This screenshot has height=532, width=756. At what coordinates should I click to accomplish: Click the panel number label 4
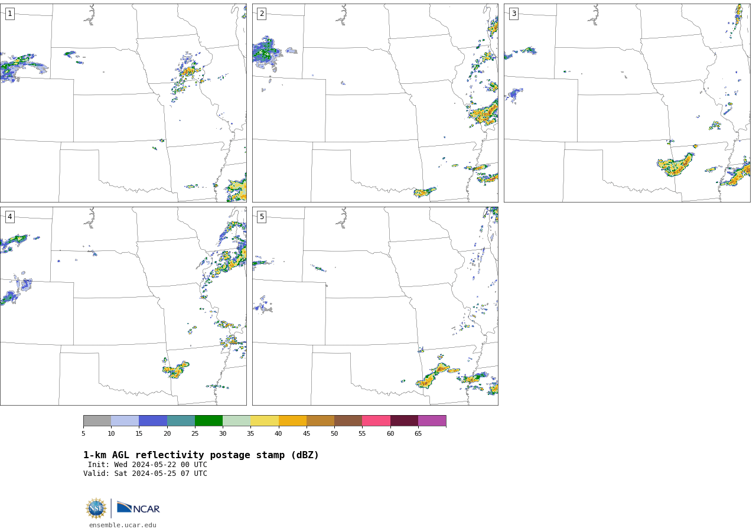[x=9, y=217]
